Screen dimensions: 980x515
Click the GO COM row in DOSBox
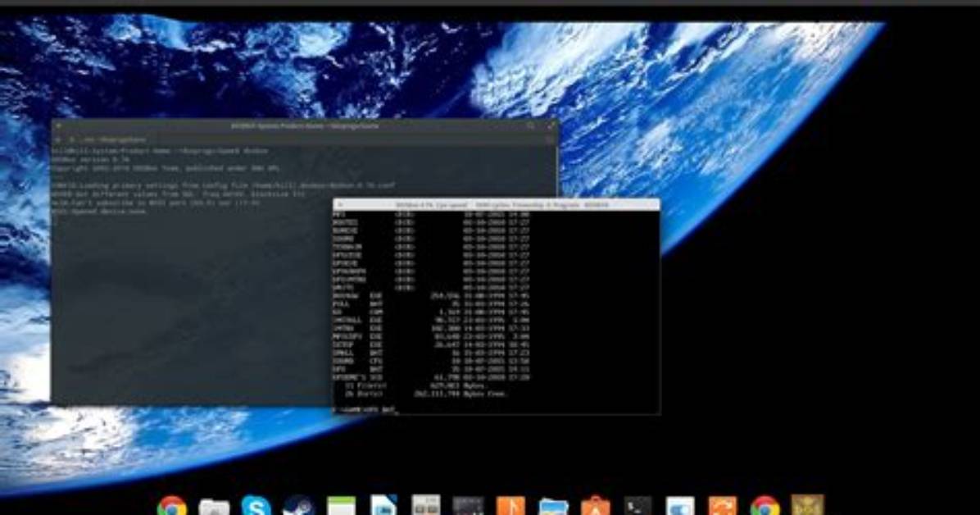pyautogui.click(x=431, y=312)
